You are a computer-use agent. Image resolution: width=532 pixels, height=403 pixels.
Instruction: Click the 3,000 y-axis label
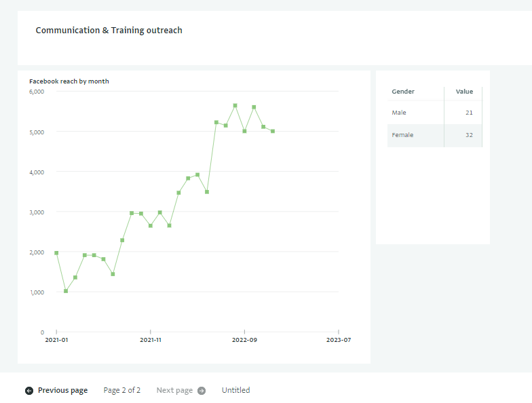[x=37, y=212]
